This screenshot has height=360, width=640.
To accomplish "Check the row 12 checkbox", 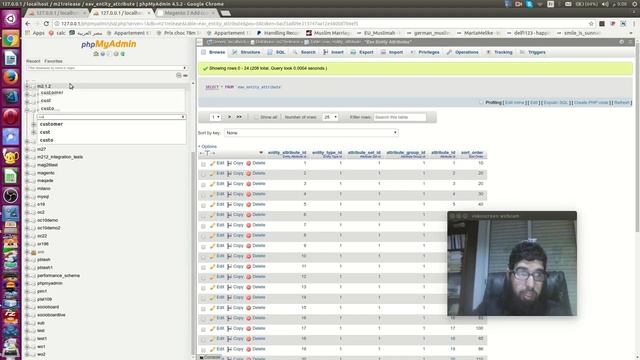I will (x=203, y=278).
